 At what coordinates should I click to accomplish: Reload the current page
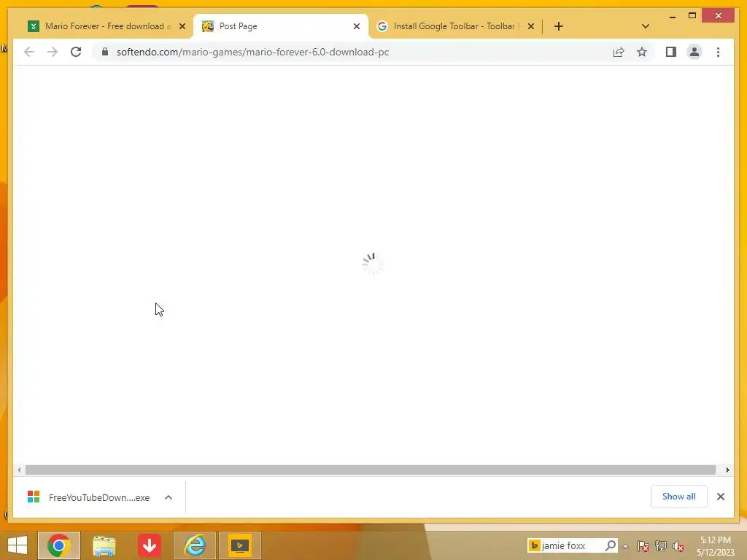click(76, 52)
